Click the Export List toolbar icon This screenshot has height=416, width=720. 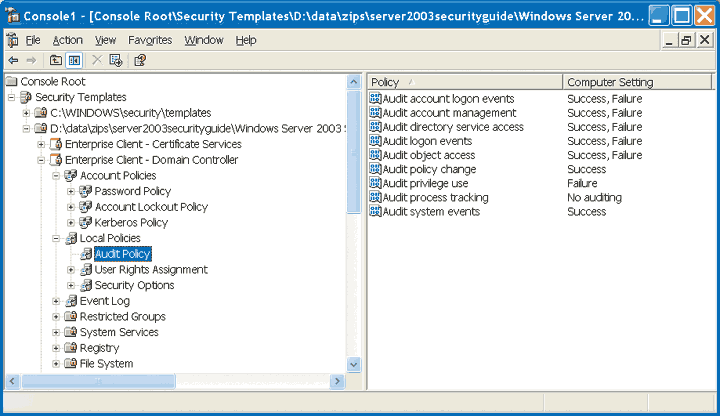(116, 60)
